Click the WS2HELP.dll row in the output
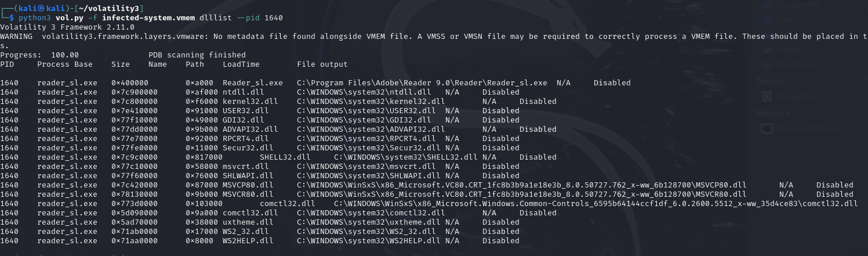 tap(260, 241)
